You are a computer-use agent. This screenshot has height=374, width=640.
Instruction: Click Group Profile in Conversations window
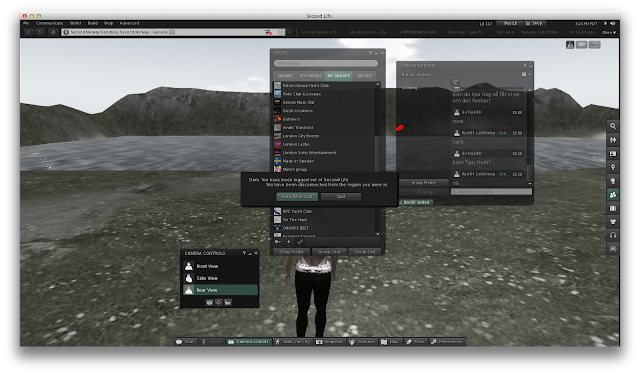point(423,183)
